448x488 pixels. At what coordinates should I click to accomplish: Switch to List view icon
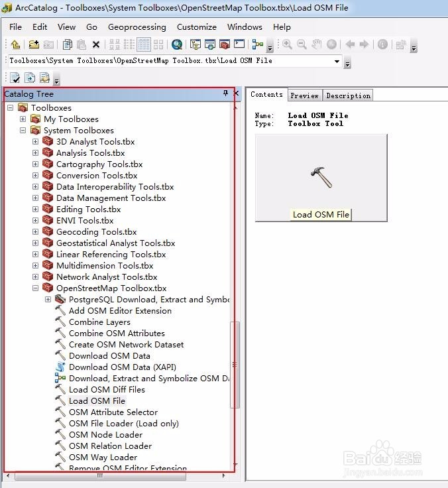click(x=129, y=44)
